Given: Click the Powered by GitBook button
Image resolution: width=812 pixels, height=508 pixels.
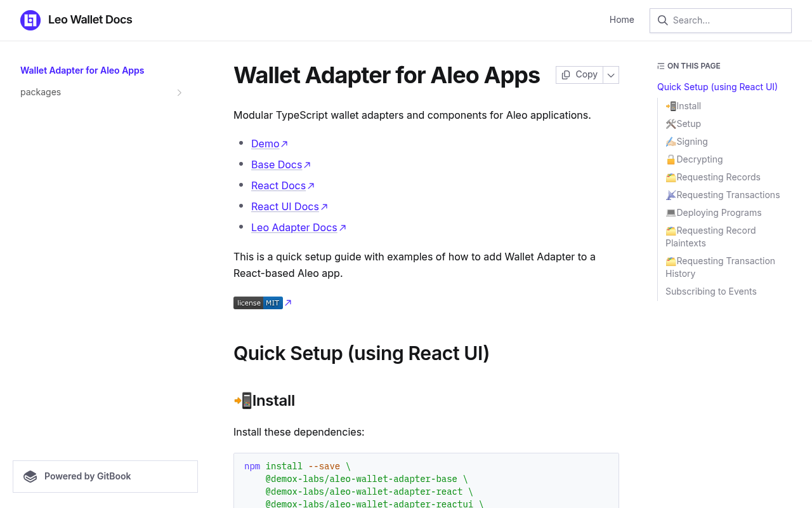Looking at the screenshot, I should pos(105,476).
